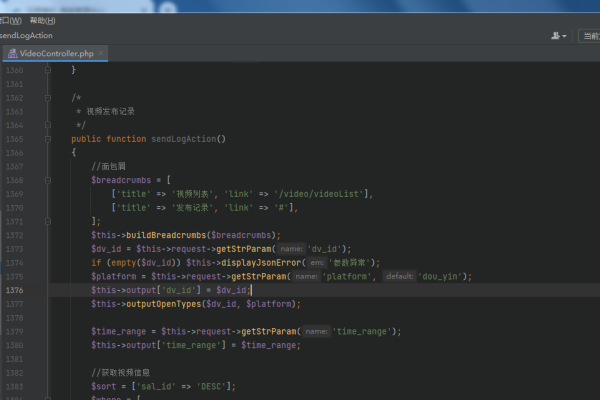
Task: Click the sendLogAction breadcrumb
Action: coord(27,36)
